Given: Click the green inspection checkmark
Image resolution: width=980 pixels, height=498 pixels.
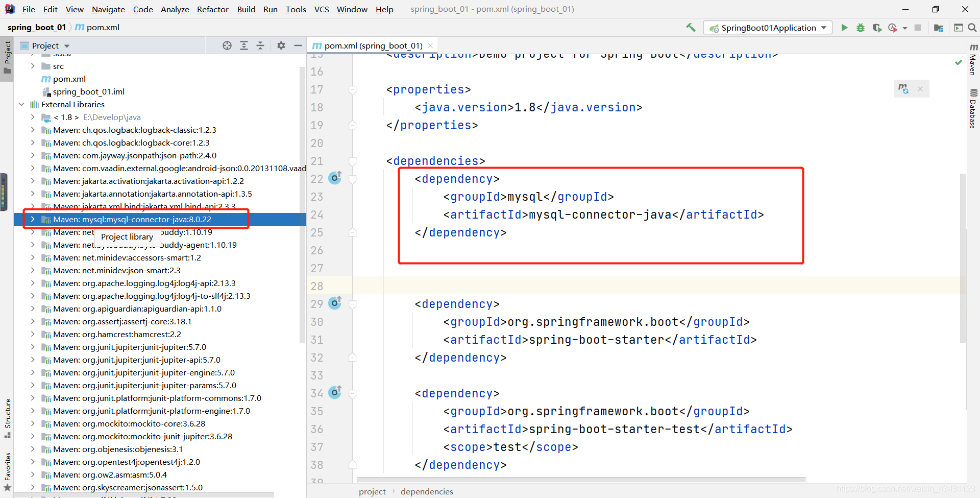Looking at the screenshot, I should [x=959, y=62].
